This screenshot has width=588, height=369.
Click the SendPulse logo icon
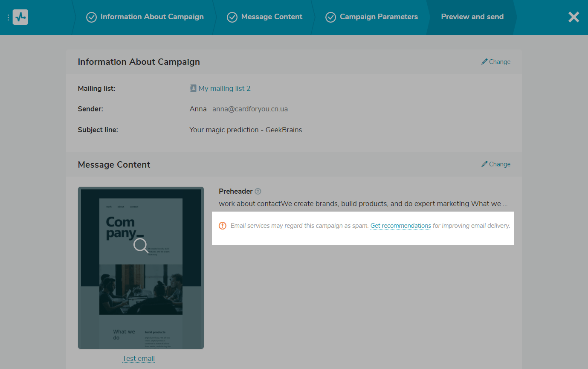pos(20,17)
